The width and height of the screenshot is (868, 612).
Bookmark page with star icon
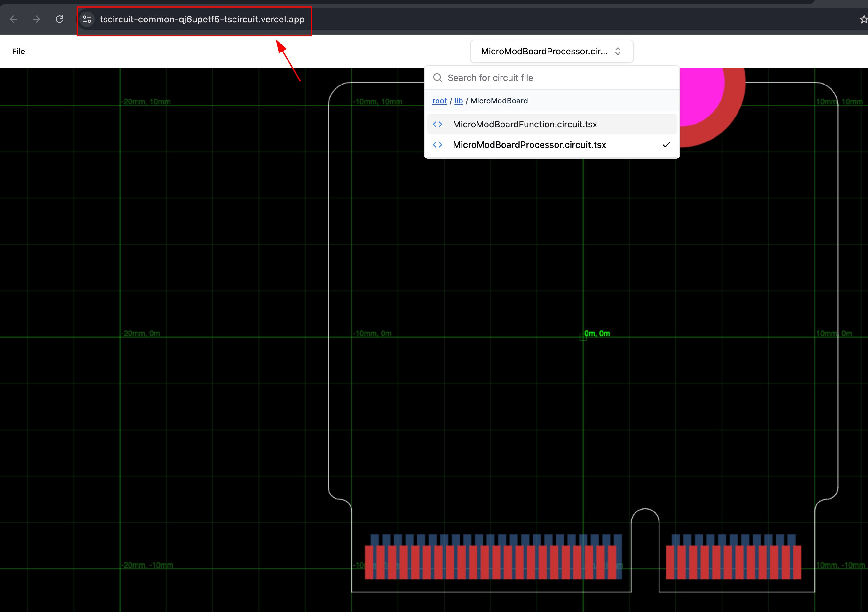pos(863,19)
